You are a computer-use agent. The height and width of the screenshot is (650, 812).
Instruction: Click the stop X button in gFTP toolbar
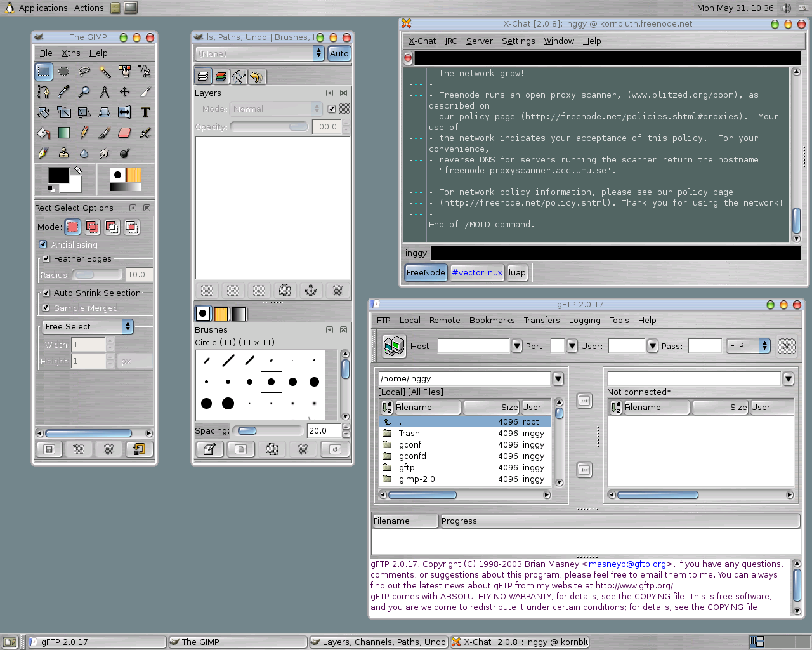click(787, 346)
